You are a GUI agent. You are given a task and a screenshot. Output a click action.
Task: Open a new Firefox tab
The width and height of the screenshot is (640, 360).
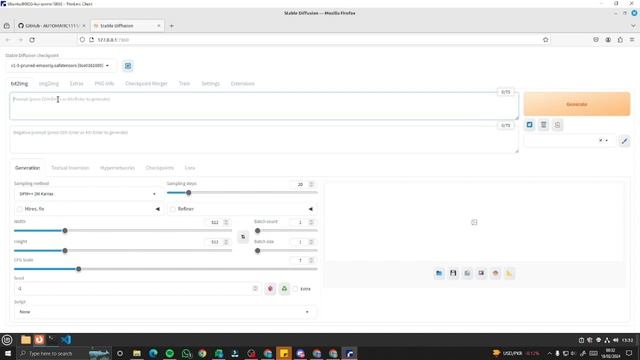pos(171,26)
